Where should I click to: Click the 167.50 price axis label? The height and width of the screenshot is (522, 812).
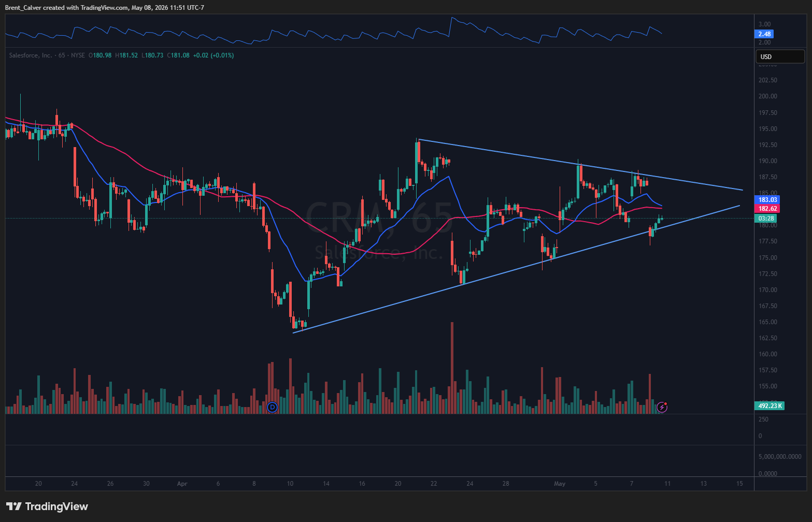point(768,306)
